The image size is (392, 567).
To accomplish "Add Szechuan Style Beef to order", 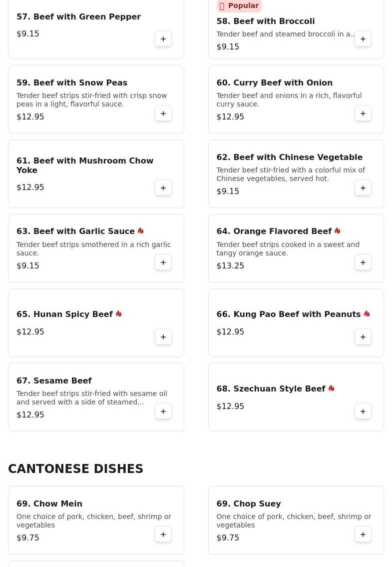I will [363, 411].
